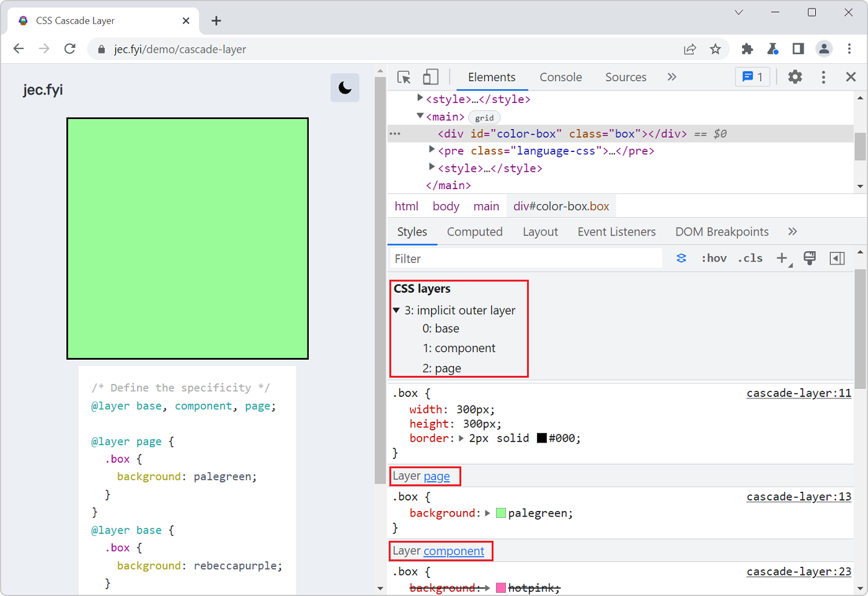Click the reload page icon
868x596 pixels.
pyautogui.click(x=69, y=48)
